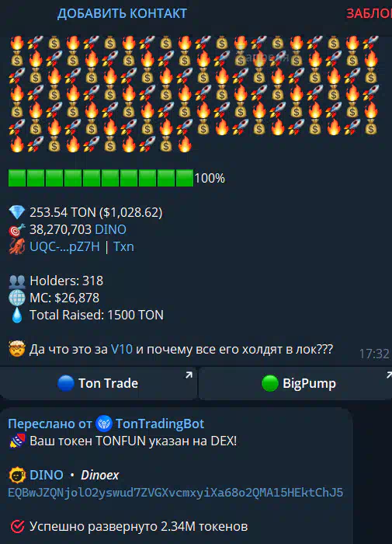Click the water drop icon by Total Raised
The image size is (392, 544).
(17, 315)
